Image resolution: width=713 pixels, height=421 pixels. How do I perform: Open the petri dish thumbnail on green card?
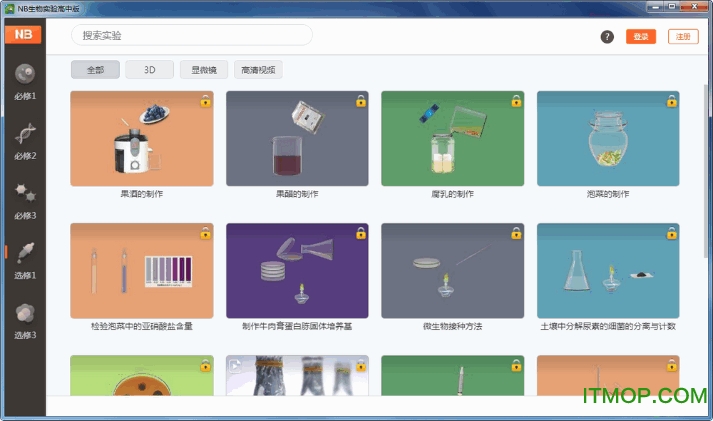(x=142, y=376)
